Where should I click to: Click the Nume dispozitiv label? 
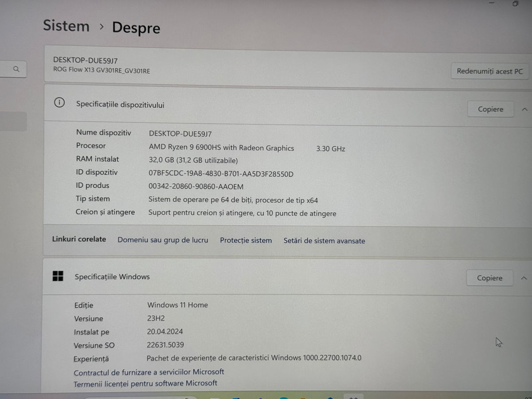click(104, 133)
